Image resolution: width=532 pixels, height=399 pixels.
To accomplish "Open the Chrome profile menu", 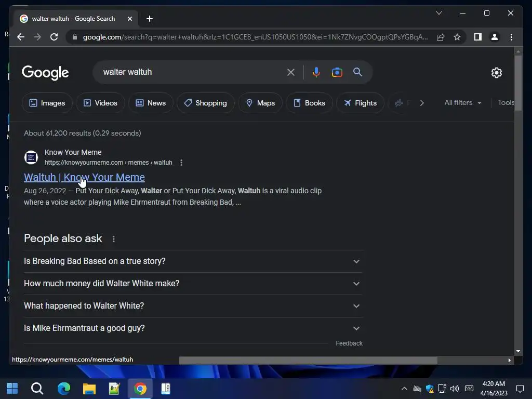I will (x=495, y=37).
